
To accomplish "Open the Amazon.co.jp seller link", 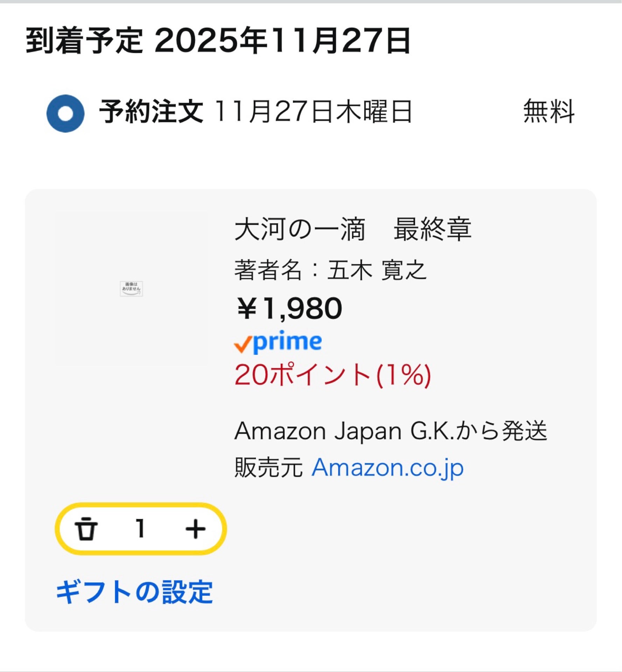I will [387, 468].
